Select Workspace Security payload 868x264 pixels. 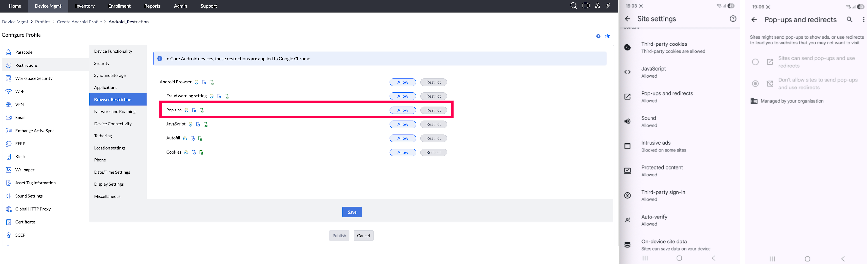point(45,78)
